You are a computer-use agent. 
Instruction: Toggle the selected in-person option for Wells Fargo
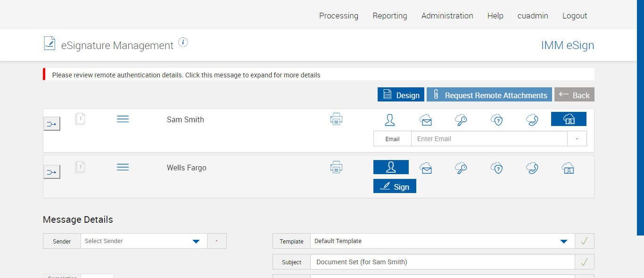tap(391, 167)
